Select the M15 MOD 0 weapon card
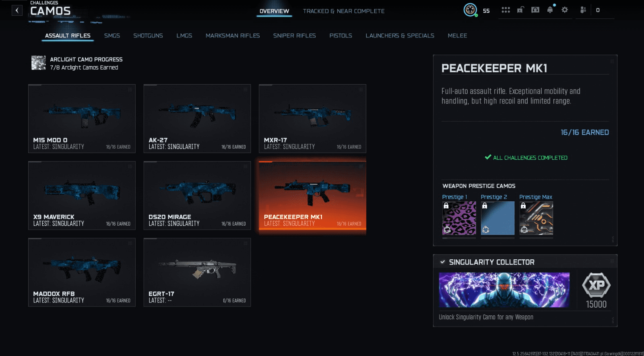This screenshot has width=644, height=356. 82,118
